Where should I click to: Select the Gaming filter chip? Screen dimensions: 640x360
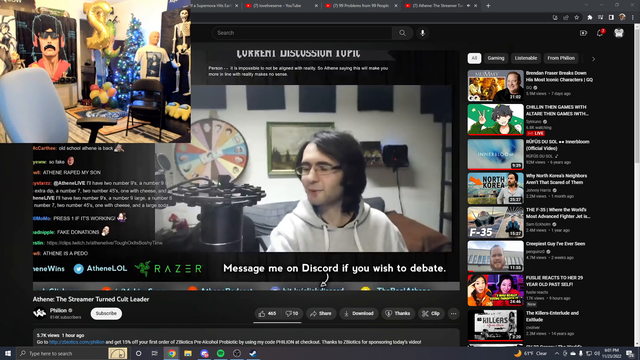coord(496,58)
